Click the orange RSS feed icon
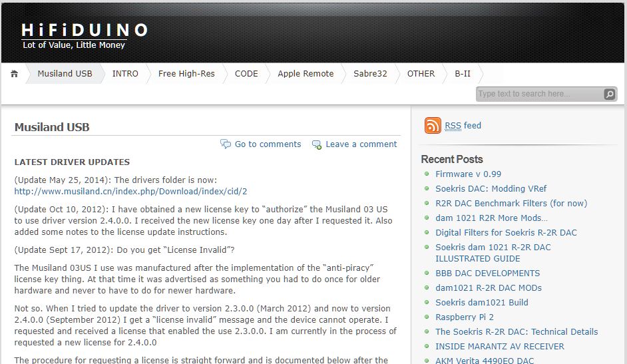Image resolution: width=627 pixels, height=364 pixels. (433, 126)
